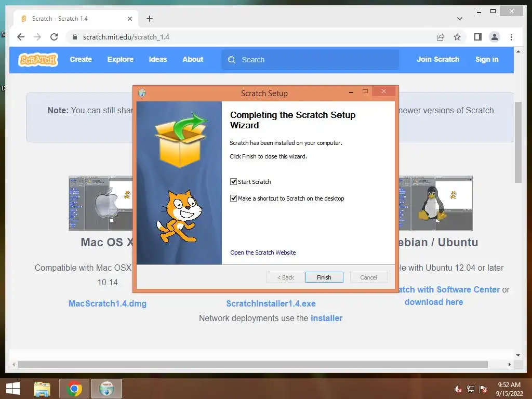Share this page using the share icon
The height and width of the screenshot is (399, 532).
(441, 37)
